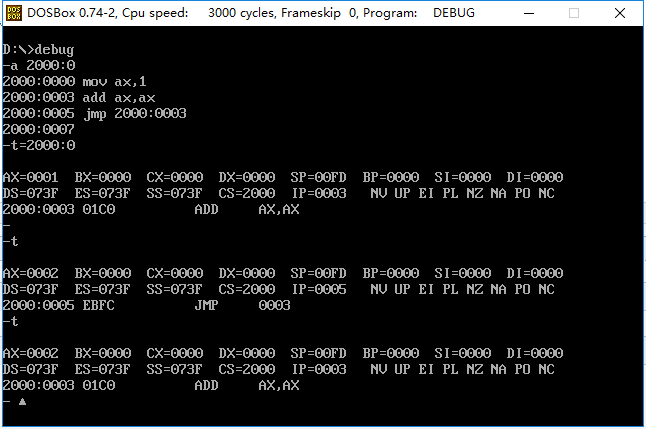Close the DOSBox window
Image resolution: width=646 pixels, height=429 pixels.
tap(620, 13)
